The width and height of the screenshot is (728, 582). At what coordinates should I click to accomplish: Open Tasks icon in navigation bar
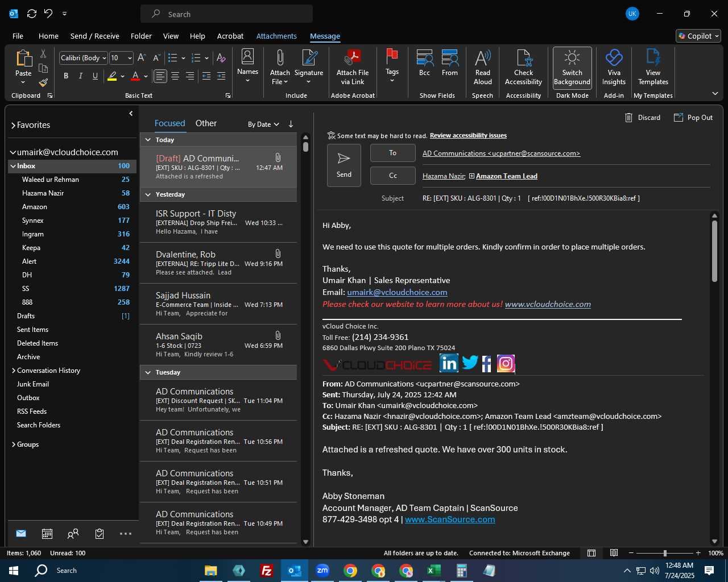point(100,534)
